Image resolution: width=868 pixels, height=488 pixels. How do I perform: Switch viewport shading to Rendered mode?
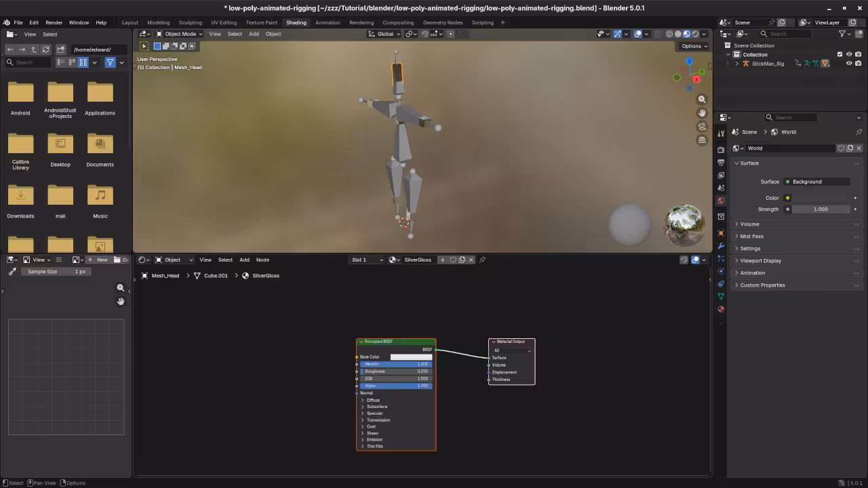(695, 34)
